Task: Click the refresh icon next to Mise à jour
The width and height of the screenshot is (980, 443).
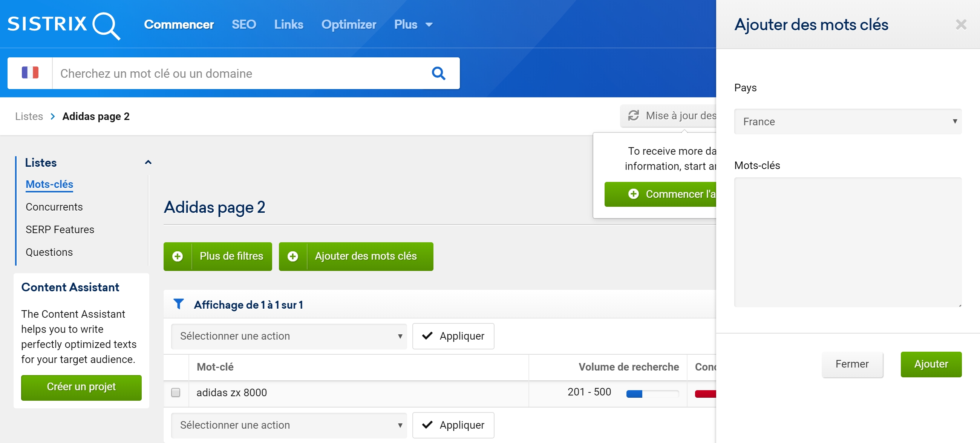Action: point(633,115)
